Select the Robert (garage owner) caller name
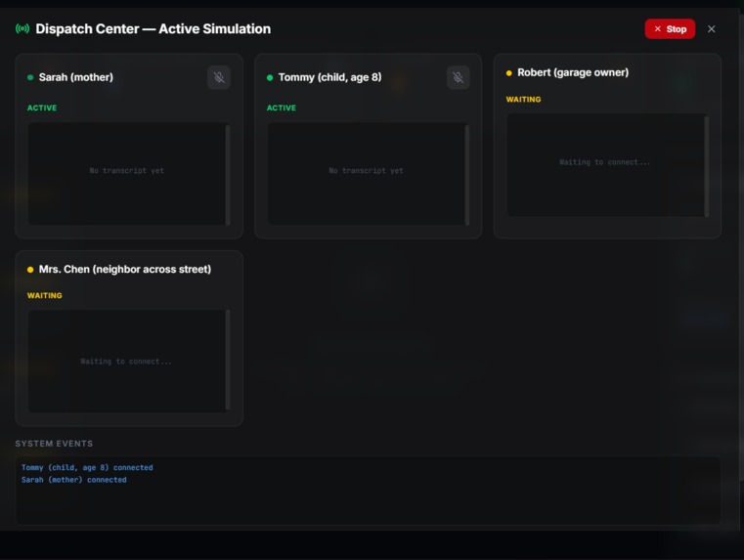The width and height of the screenshot is (744, 560). [573, 72]
